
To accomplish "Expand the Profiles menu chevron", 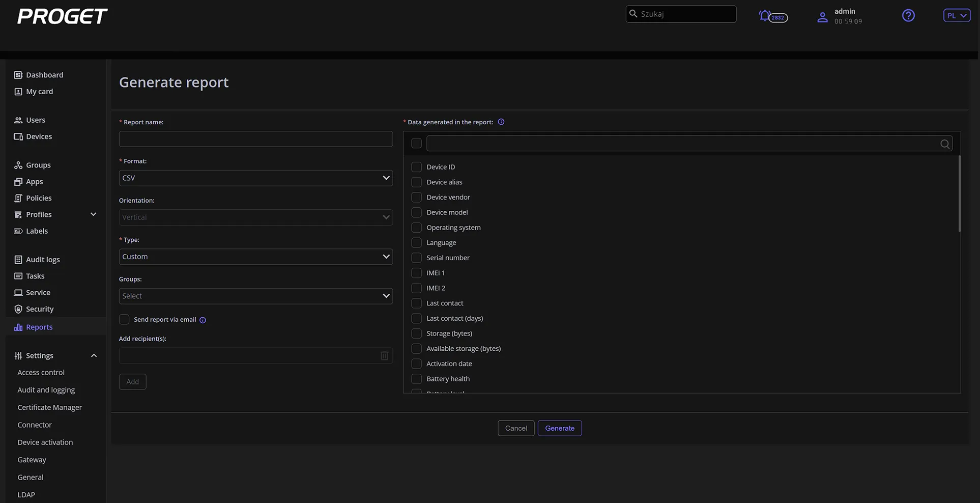I will pos(94,214).
